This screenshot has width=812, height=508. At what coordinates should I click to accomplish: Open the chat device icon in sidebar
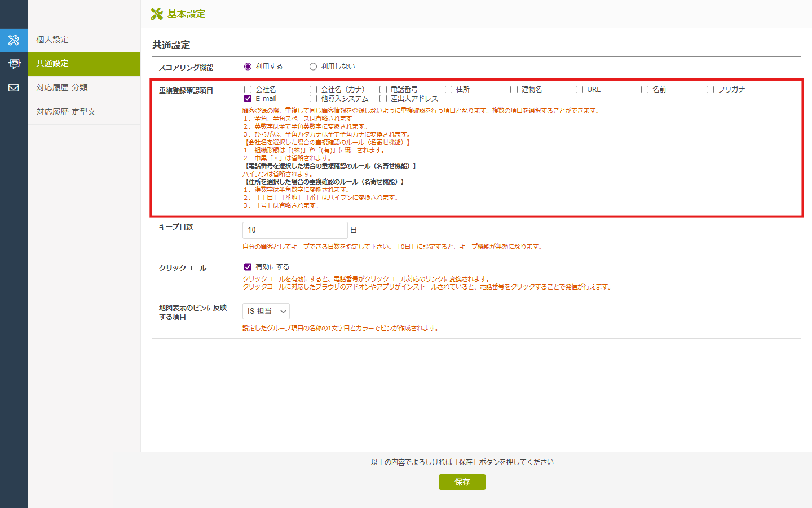14,64
